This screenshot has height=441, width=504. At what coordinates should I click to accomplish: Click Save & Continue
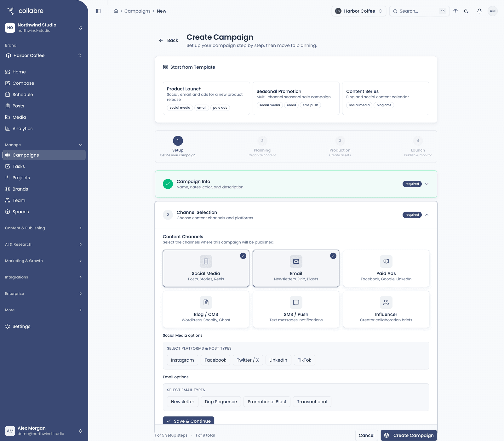[189, 421]
